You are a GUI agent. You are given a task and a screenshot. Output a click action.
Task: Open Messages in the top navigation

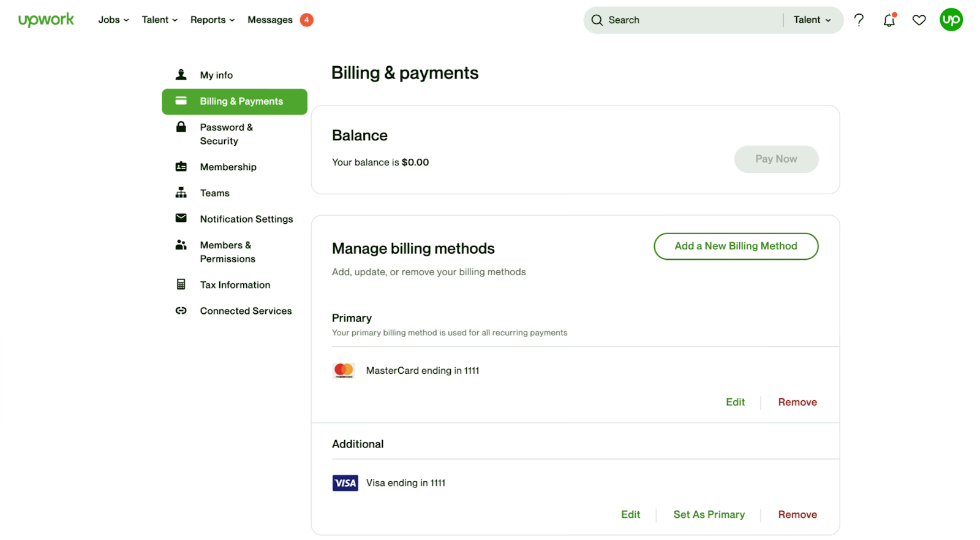[x=270, y=20]
